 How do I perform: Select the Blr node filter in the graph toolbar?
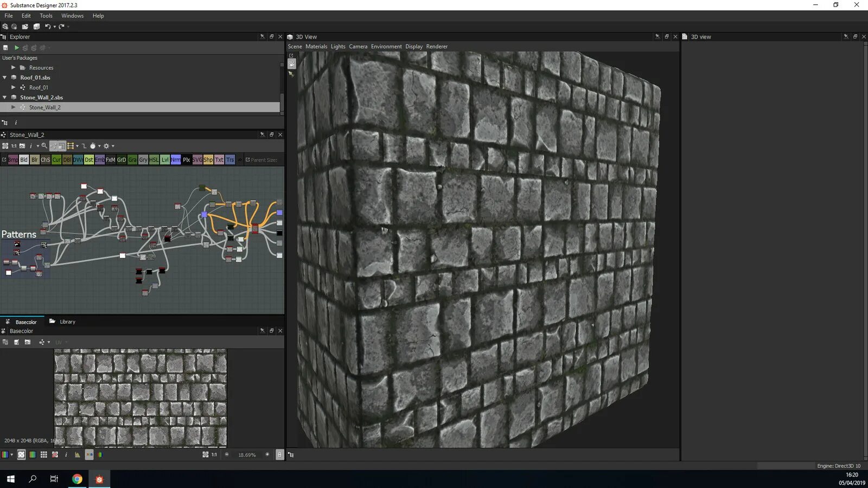(x=34, y=160)
